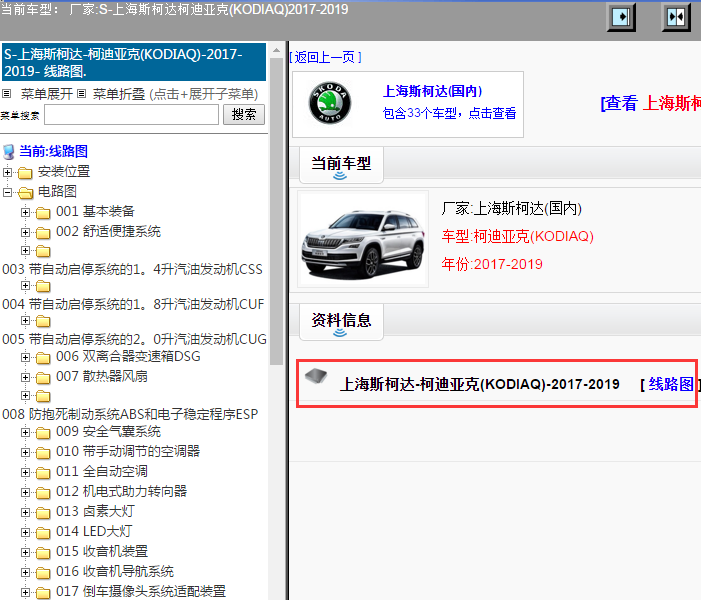Click folder icon of 014 LED大灯
The image size is (701, 600).
click(43, 533)
